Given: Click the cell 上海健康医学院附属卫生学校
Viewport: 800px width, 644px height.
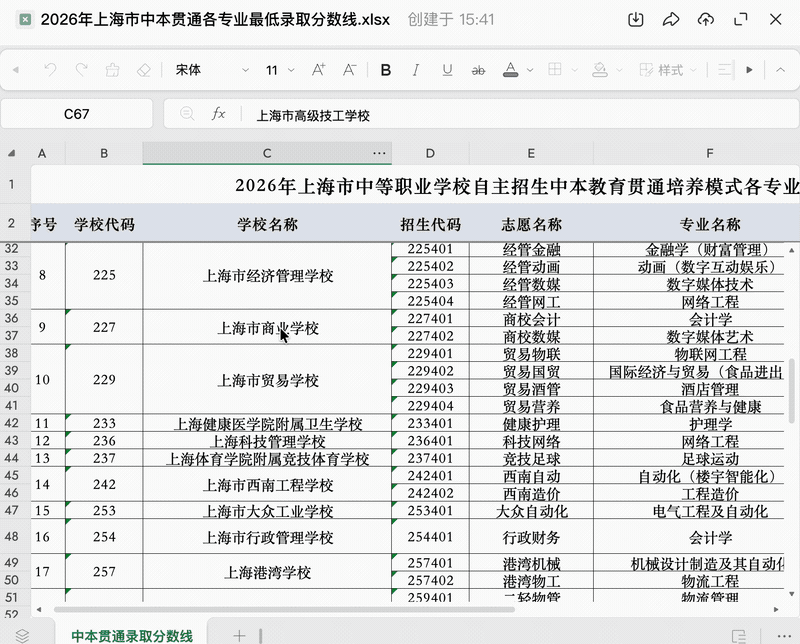Looking at the screenshot, I should click(267, 424).
